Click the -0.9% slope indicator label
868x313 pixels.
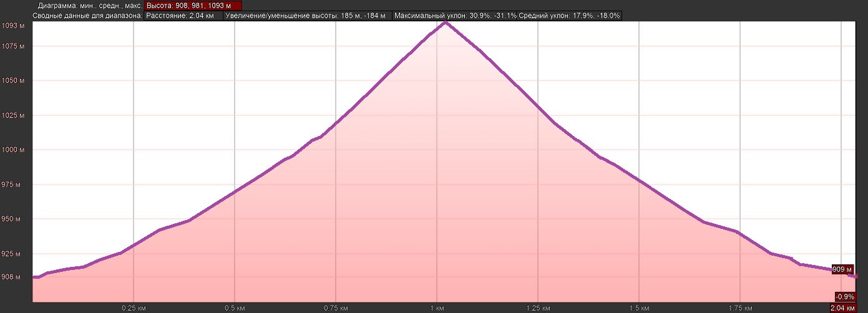844,297
